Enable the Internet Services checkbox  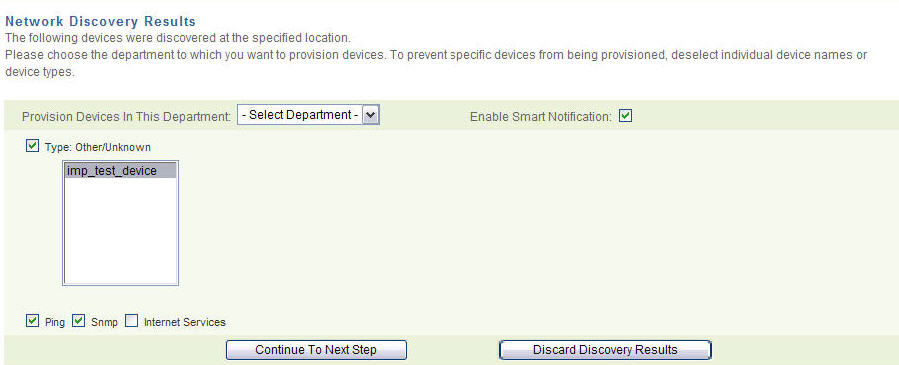click(x=132, y=321)
